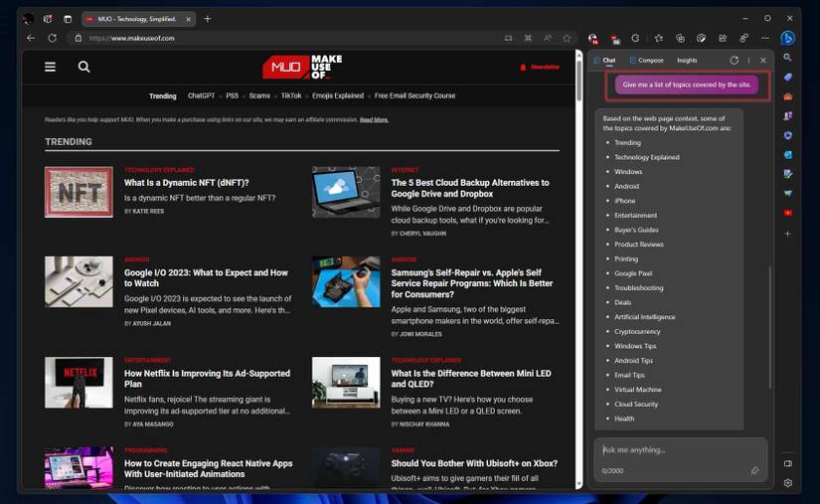Open the sidebar Tools briefcase icon
The image size is (820, 504).
tap(787, 96)
